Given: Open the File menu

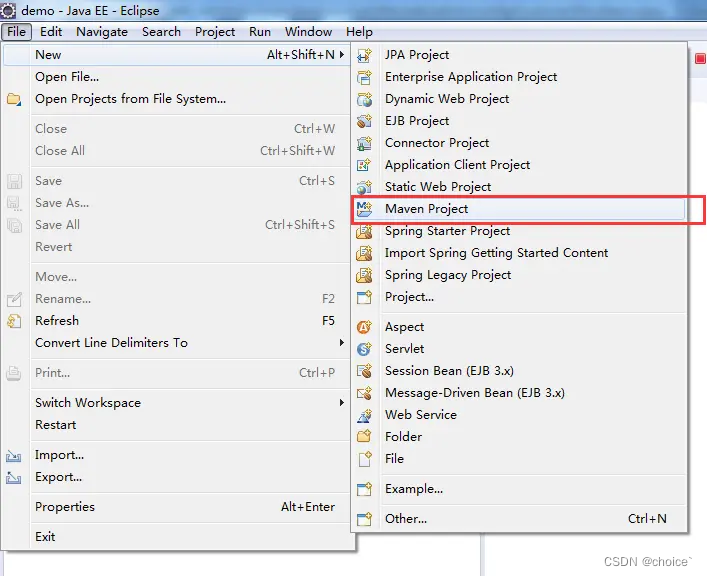Looking at the screenshot, I should 16,32.
